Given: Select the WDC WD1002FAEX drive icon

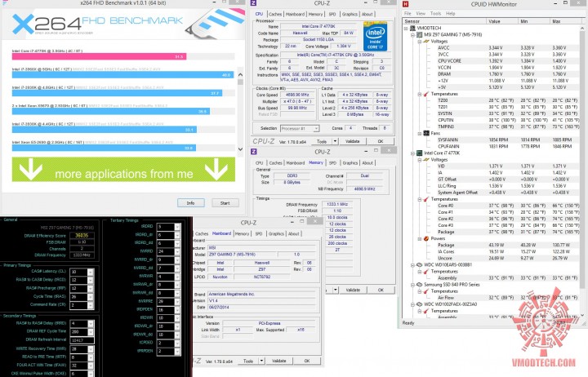Looking at the screenshot, I should [x=419, y=304].
